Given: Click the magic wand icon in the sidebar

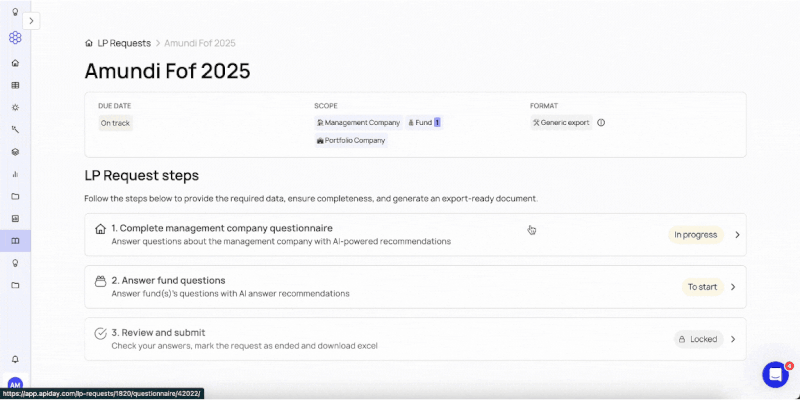Looking at the screenshot, I should pos(15,130).
